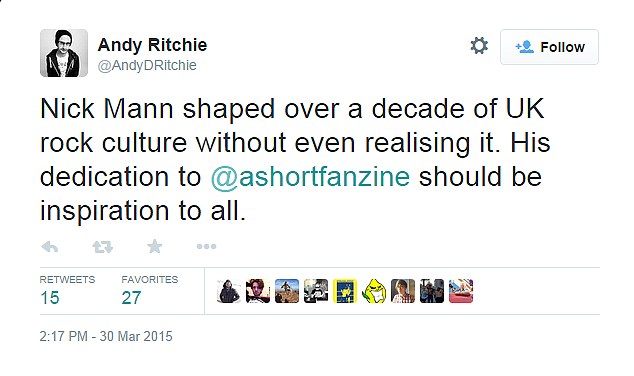This screenshot has width=634, height=376.
Task: Open the gear settings dropdown
Action: (479, 46)
